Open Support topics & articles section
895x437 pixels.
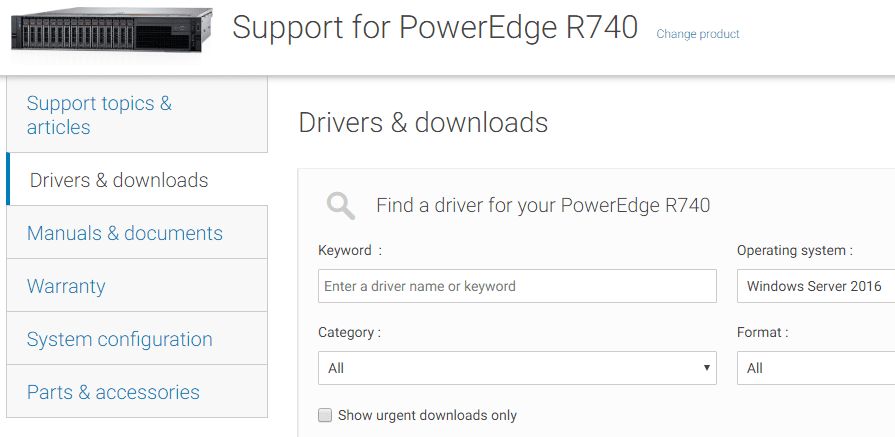tap(99, 115)
